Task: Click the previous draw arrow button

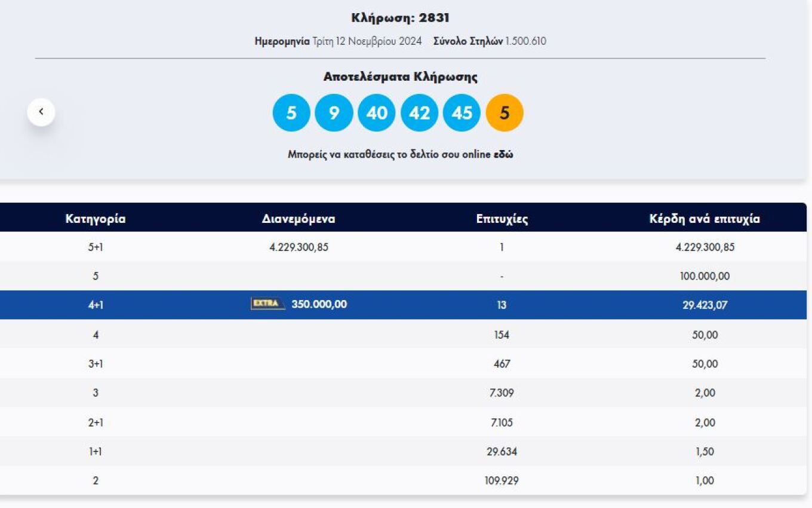Action: click(41, 112)
